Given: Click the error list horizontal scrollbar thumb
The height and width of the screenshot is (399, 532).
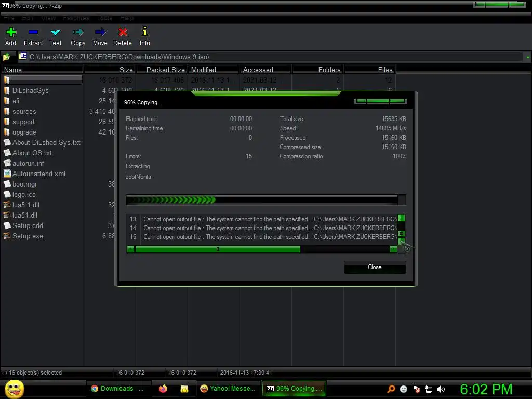Looking at the screenshot, I should point(218,249).
